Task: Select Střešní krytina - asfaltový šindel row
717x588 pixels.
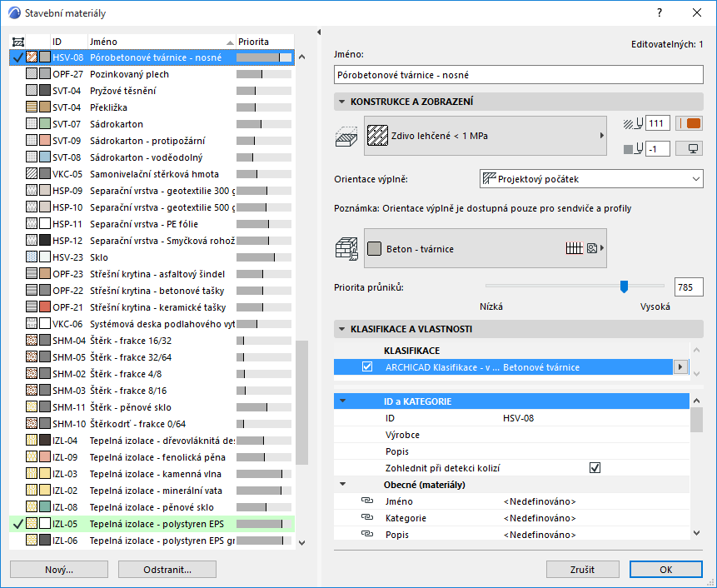Action: click(x=152, y=274)
